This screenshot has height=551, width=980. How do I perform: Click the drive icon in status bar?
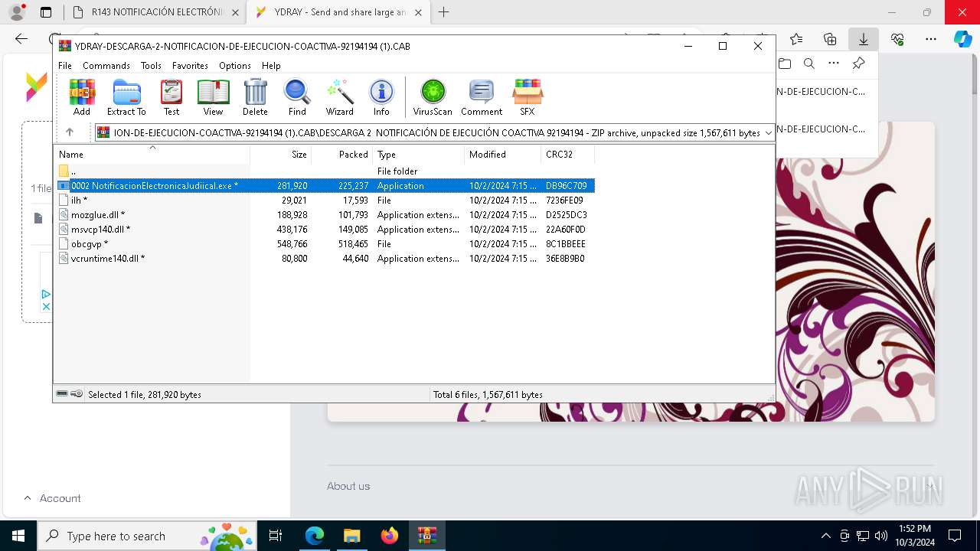coord(62,394)
